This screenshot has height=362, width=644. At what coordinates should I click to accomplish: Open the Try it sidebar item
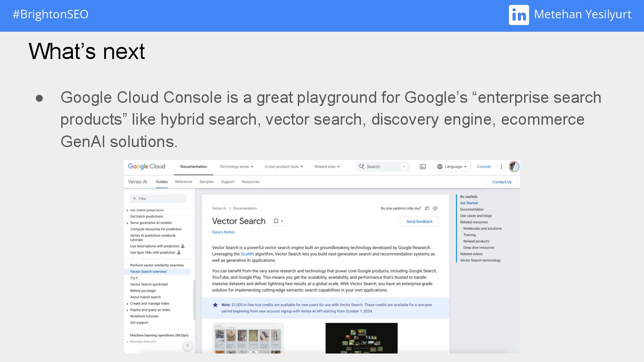click(134, 278)
